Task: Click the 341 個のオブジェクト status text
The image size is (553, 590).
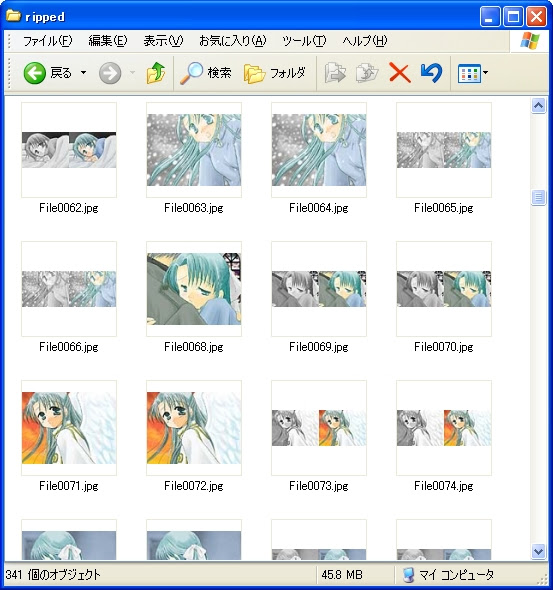Action: click(x=53, y=575)
